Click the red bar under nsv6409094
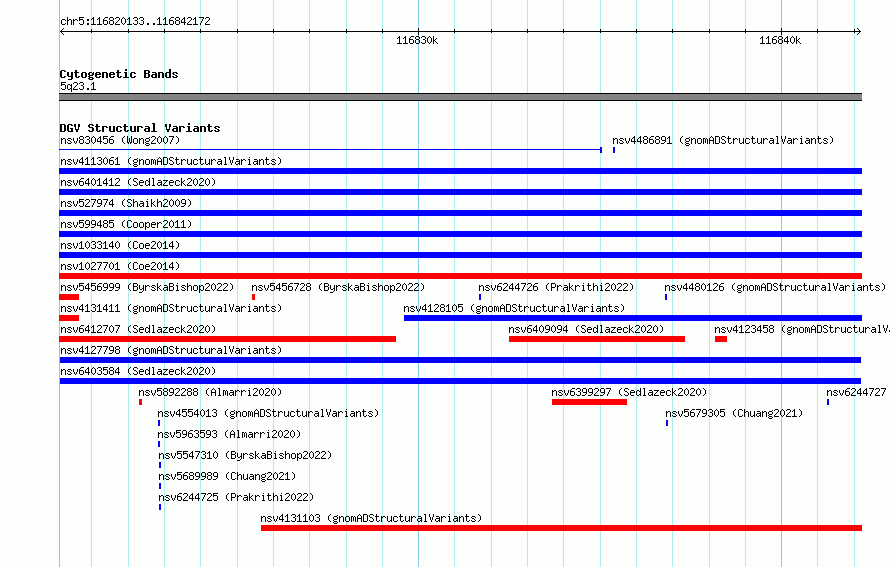Viewport: 890px width, 567px height. pos(597,339)
